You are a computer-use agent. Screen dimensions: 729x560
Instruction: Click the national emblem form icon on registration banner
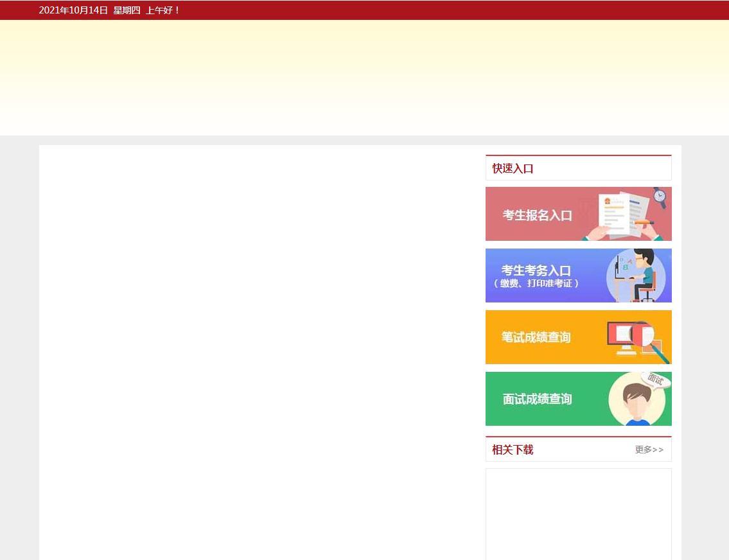609,201
